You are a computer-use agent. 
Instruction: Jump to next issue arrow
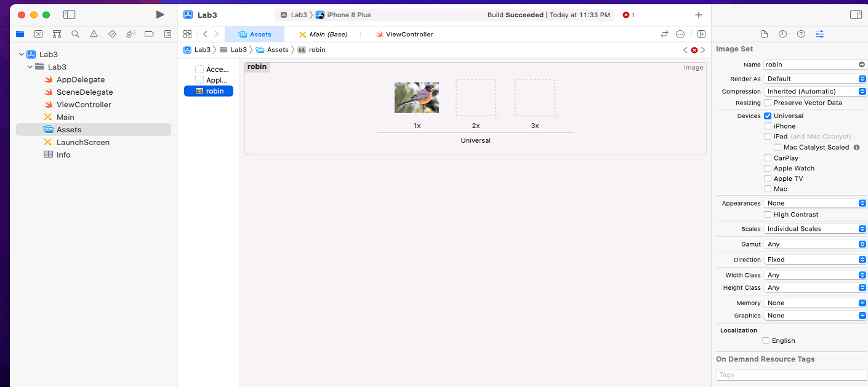pos(703,50)
